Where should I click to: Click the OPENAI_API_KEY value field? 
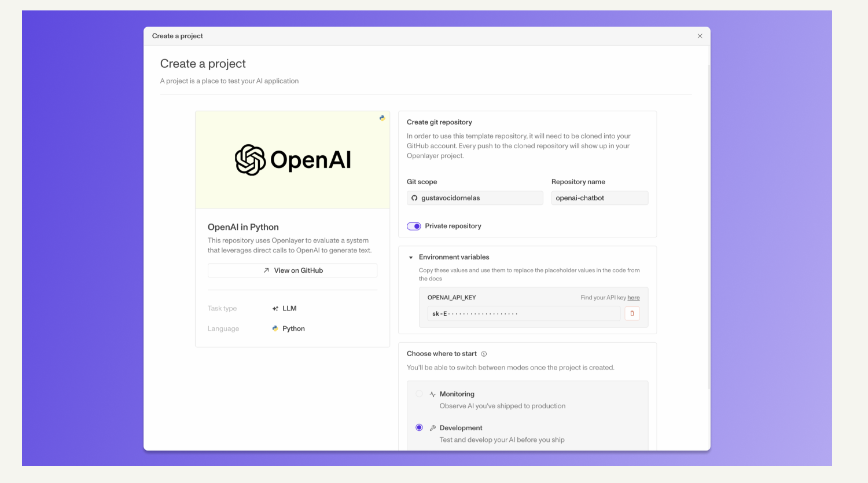(524, 313)
